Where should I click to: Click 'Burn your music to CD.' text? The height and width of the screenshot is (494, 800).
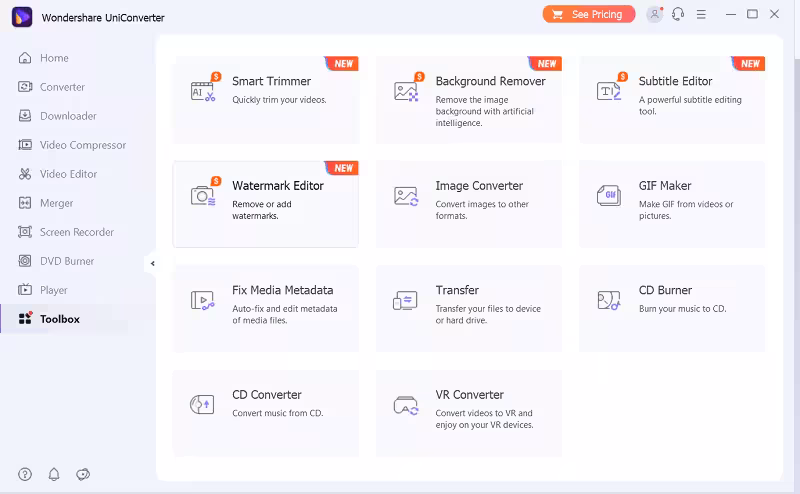pos(683,309)
